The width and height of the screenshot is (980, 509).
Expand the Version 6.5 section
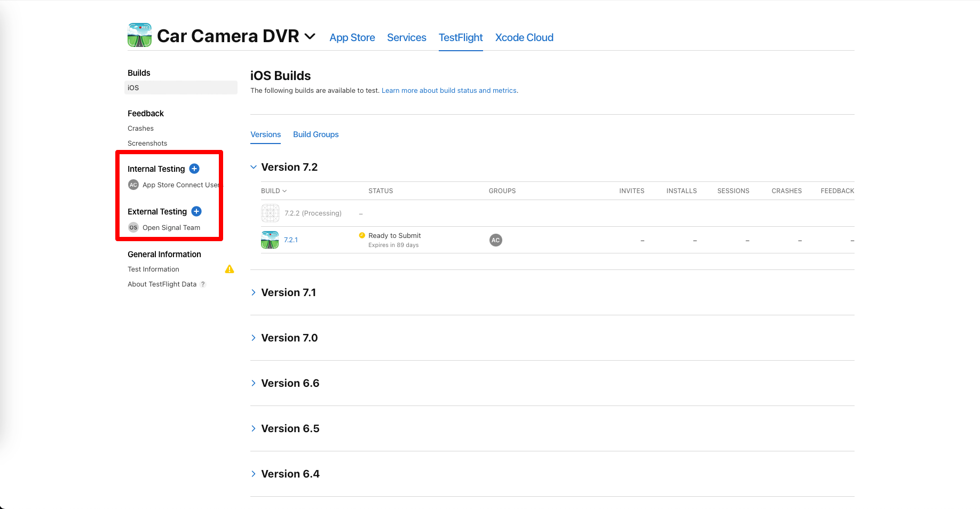pyautogui.click(x=254, y=428)
